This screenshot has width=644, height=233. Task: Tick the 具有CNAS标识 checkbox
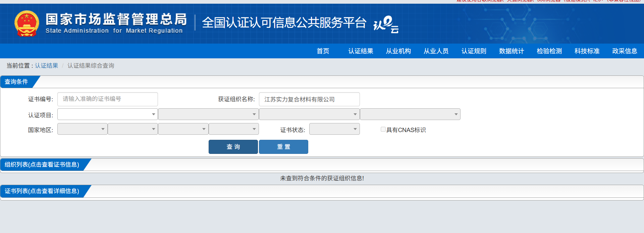[x=383, y=129]
